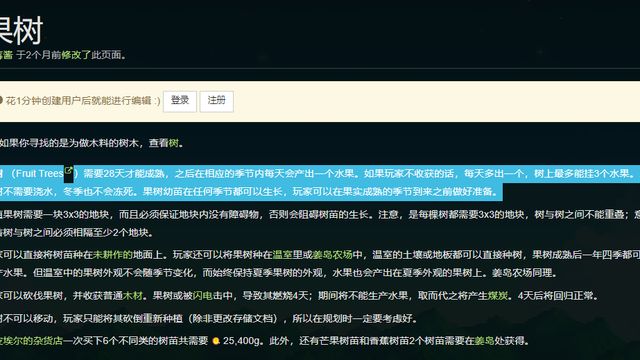This screenshot has width=640, height=360.
Task: Click the 登录 login button
Action: (x=180, y=101)
